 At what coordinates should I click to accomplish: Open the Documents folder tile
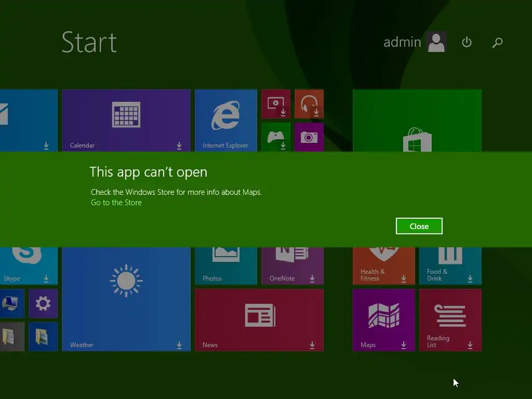click(12, 337)
